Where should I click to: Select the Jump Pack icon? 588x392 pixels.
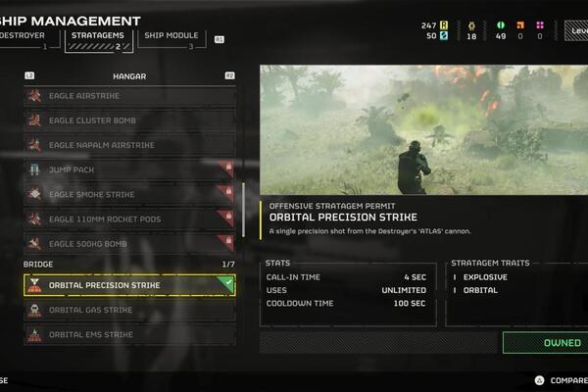[34, 170]
